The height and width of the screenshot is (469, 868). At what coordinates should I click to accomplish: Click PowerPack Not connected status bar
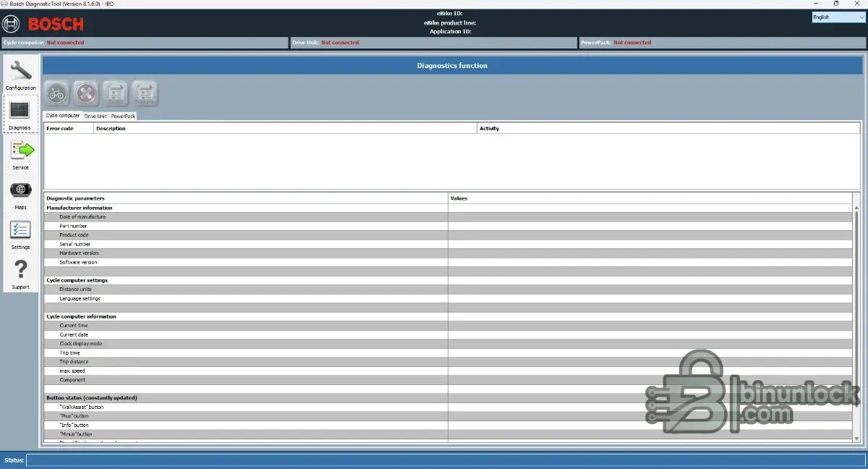point(723,43)
